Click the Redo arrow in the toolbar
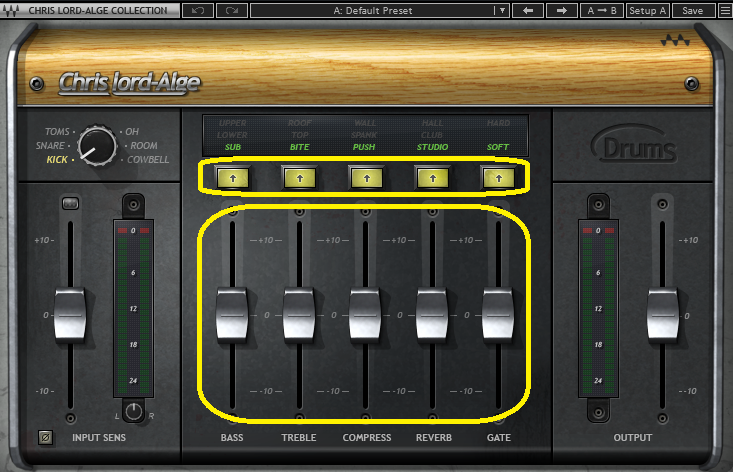The image size is (733, 472). [x=231, y=10]
